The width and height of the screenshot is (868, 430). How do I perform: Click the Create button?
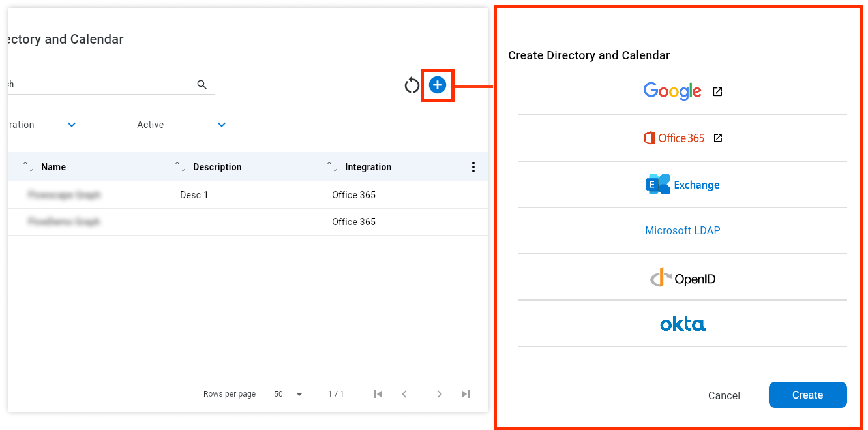(808, 395)
